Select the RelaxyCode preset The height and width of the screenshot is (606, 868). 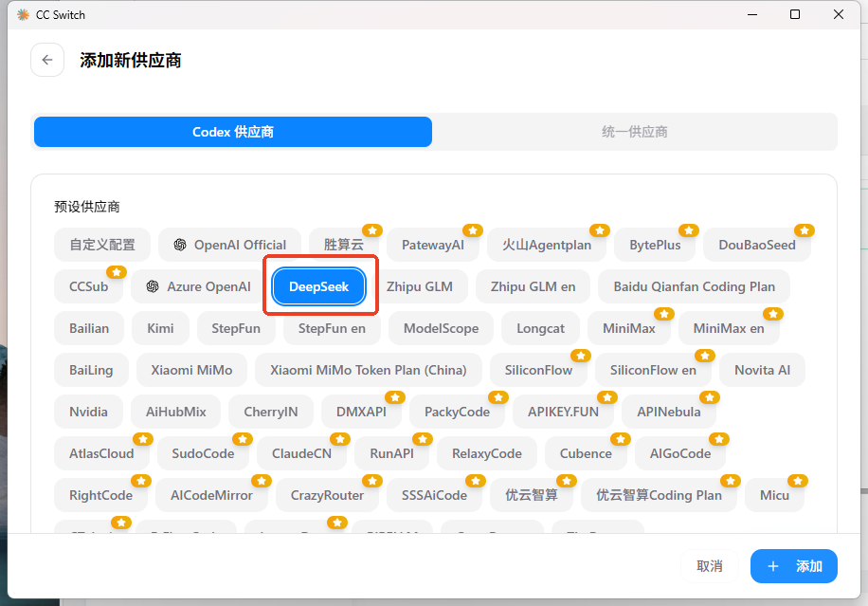pos(486,453)
